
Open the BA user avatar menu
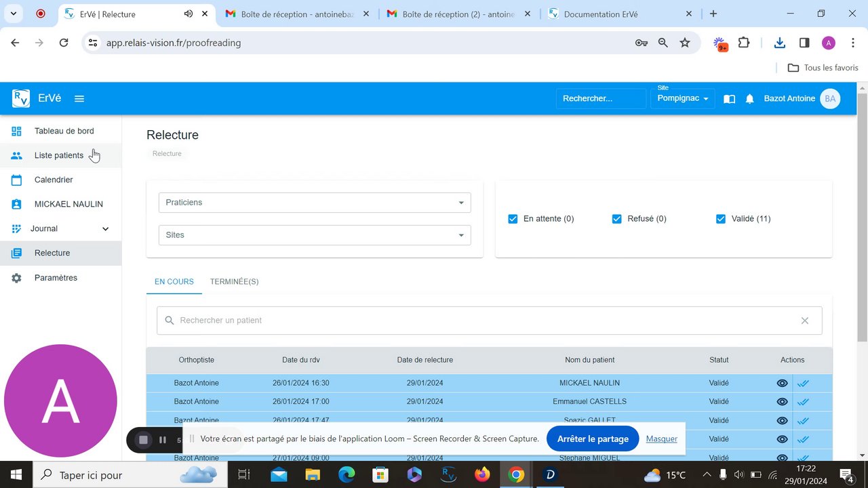tap(830, 98)
